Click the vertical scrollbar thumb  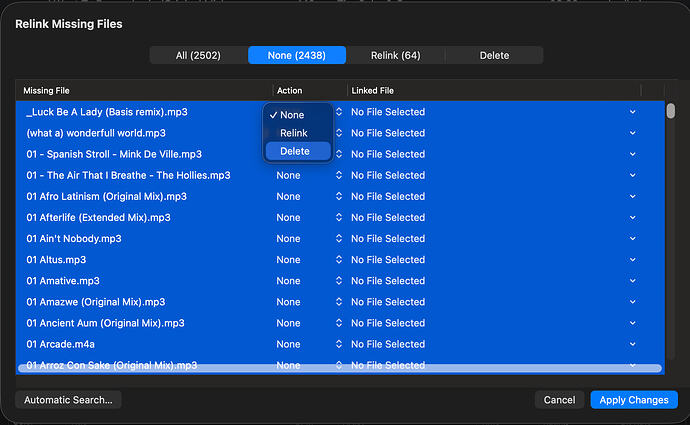[671, 110]
